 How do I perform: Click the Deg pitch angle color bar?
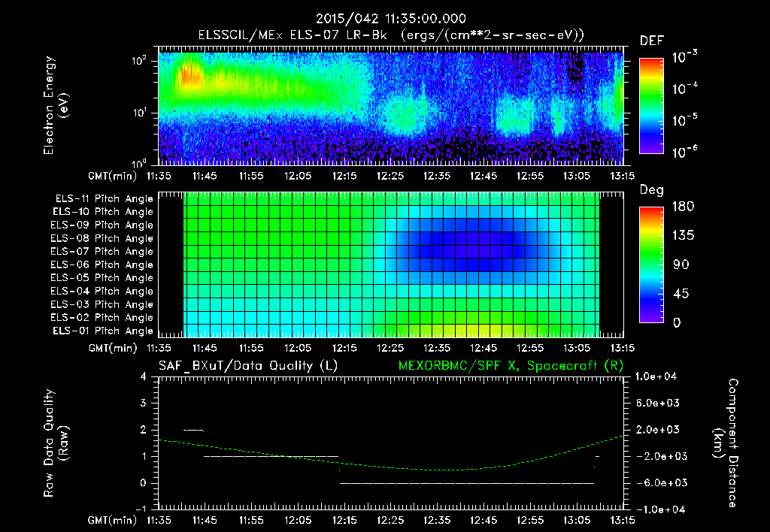coord(651,264)
